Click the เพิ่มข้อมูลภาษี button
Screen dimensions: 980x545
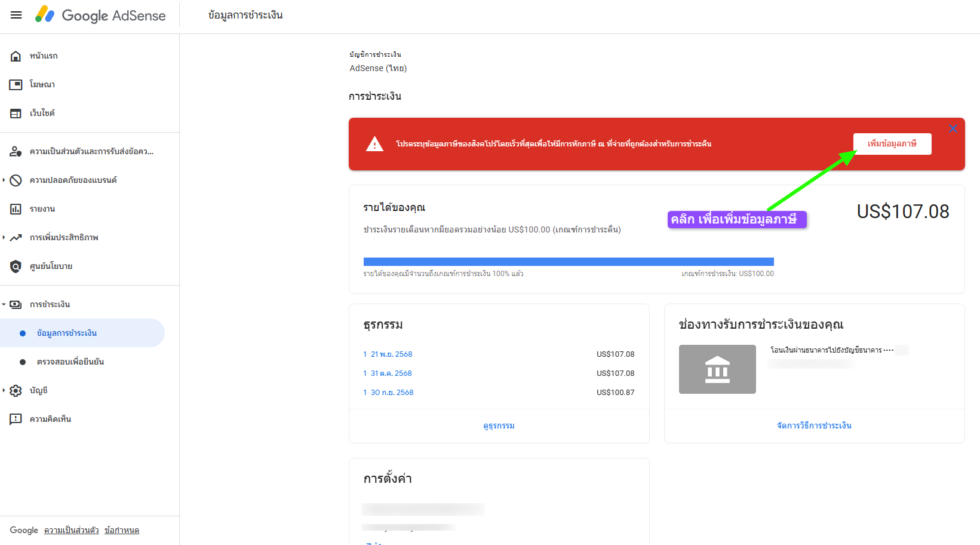(x=892, y=144)
